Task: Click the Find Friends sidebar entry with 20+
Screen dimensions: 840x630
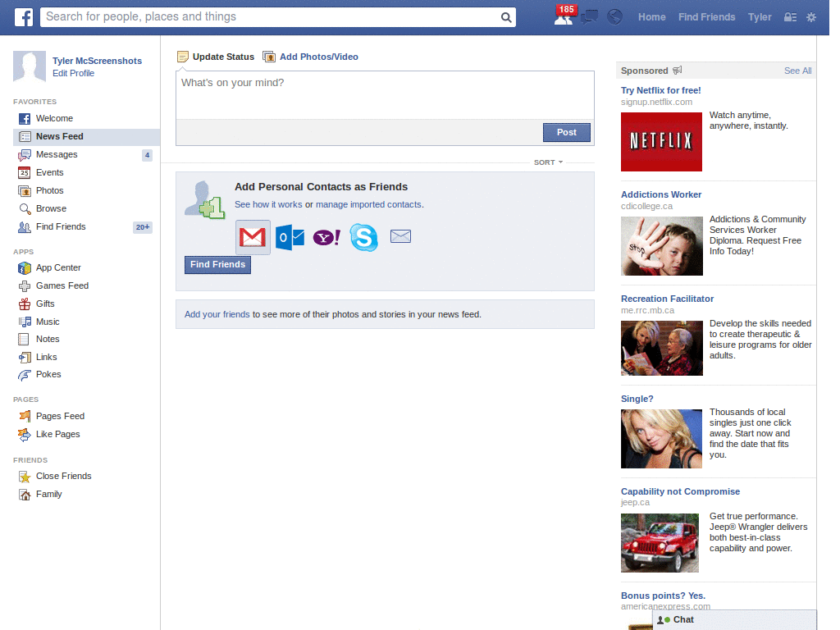Action: [86, 227]
